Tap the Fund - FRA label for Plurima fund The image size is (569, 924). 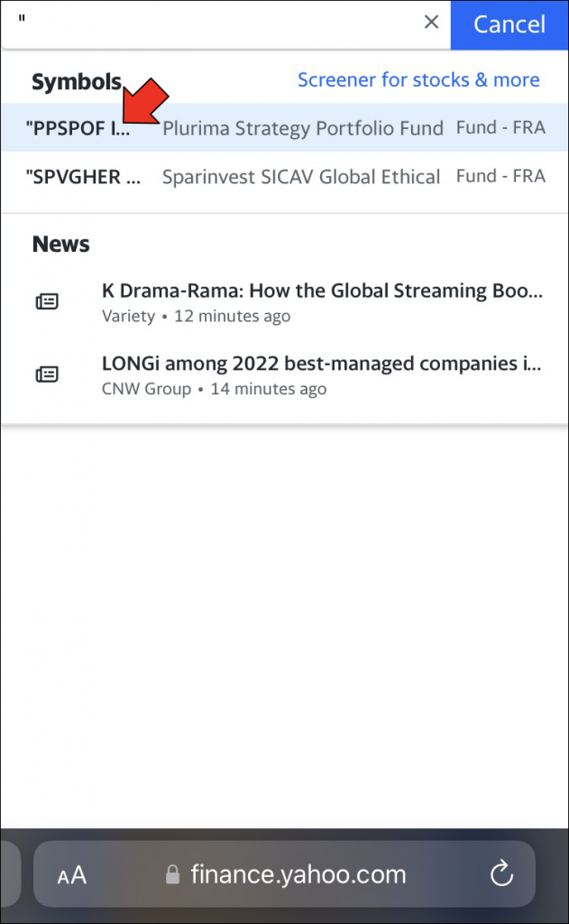500,127
